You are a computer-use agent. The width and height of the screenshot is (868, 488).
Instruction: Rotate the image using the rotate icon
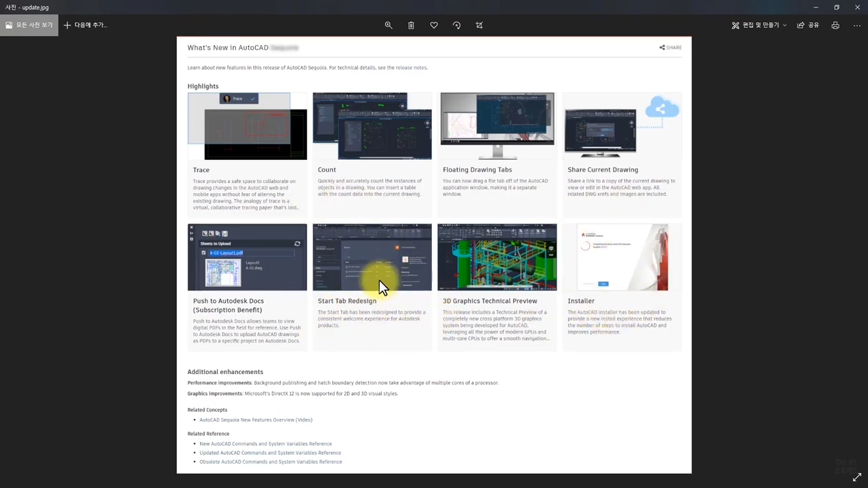pyautogui.click(x=456, y=25)
